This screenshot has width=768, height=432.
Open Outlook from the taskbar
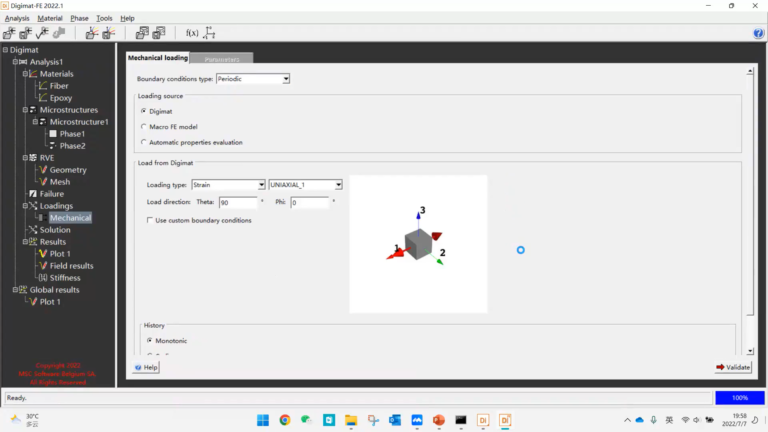(x=395, y=420)
